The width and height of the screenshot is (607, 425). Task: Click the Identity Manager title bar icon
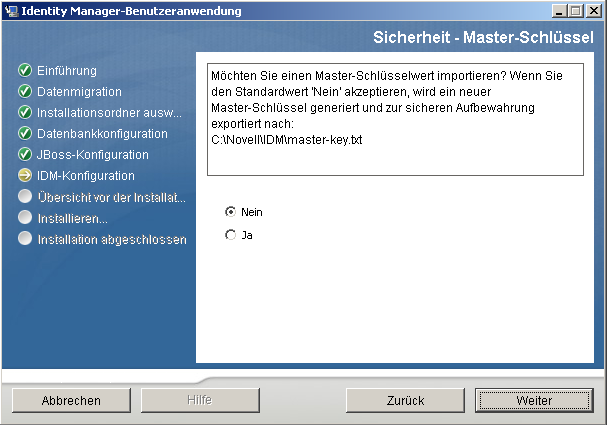[12, 11]
